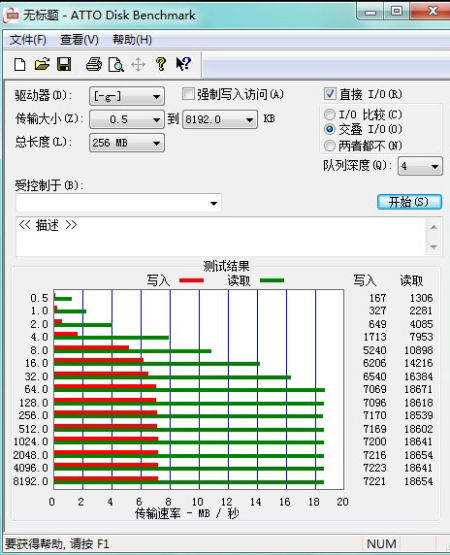Open the 文件(F) menu
Screen dimensions: 450x555
click(x=28, y=40)
